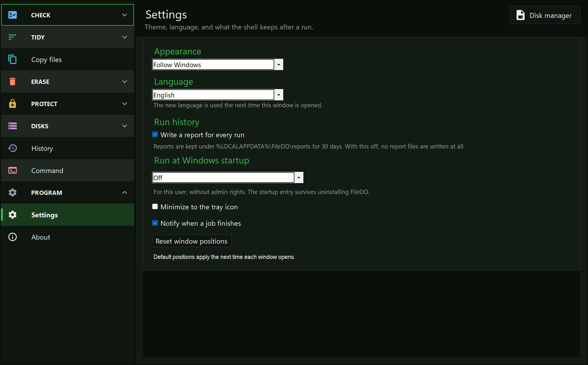Expand the CHECK section chevron
The height and width of the screenshot is (365, 588).
coord(124,15)
